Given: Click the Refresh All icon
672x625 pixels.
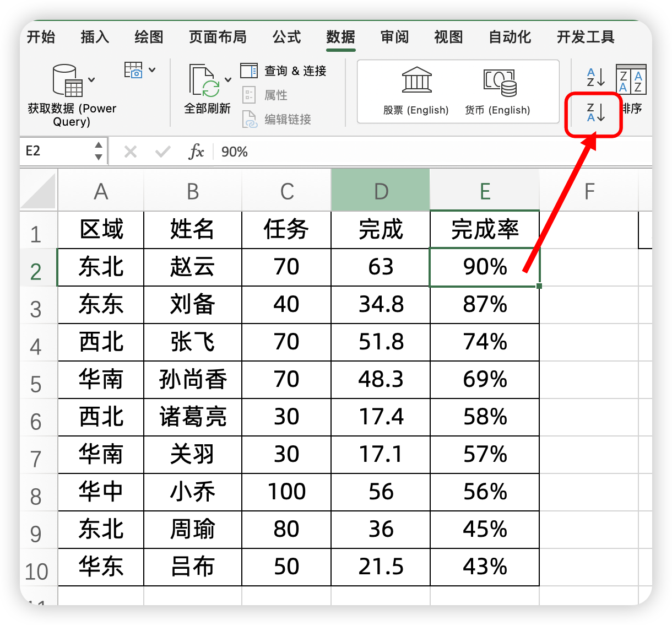Looking at the screenshot, I should tap(204, 80).
